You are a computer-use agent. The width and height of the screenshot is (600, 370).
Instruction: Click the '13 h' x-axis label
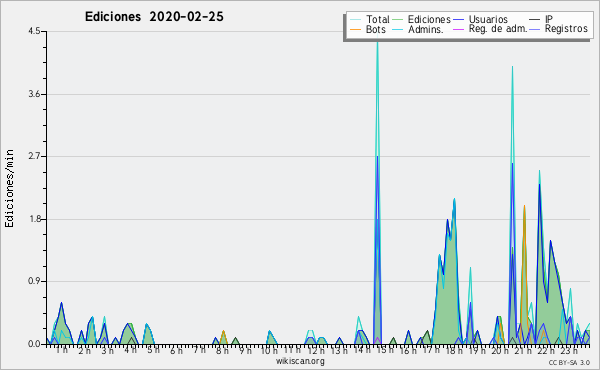pos(339,350)
